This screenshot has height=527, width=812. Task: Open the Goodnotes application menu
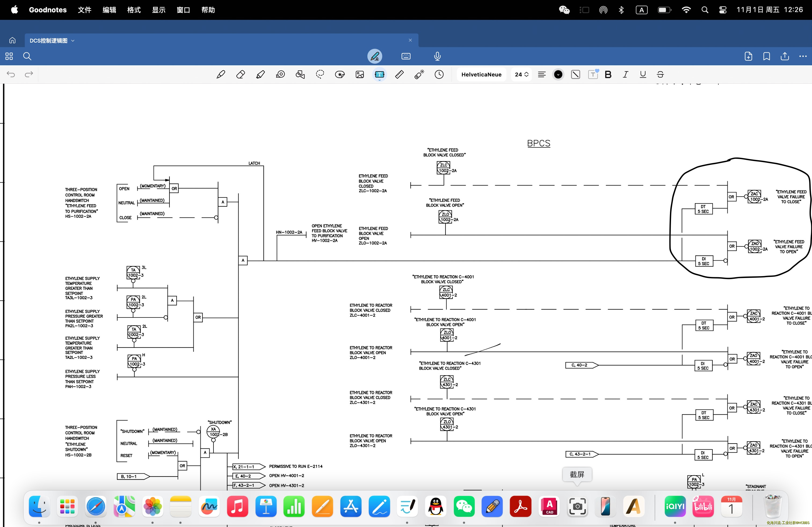click(48, 10)
